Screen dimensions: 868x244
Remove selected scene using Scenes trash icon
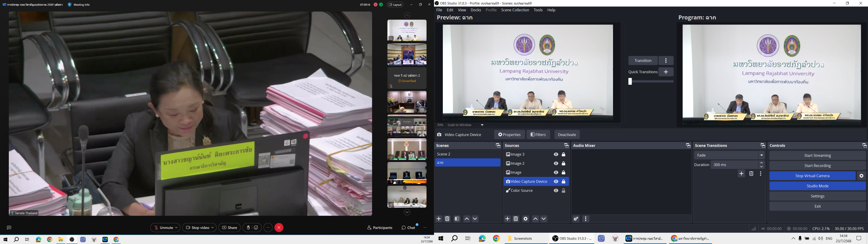coord(447,219)
